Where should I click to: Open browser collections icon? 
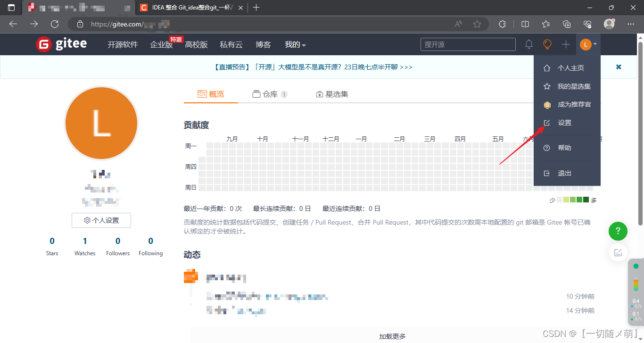(567, 24)
